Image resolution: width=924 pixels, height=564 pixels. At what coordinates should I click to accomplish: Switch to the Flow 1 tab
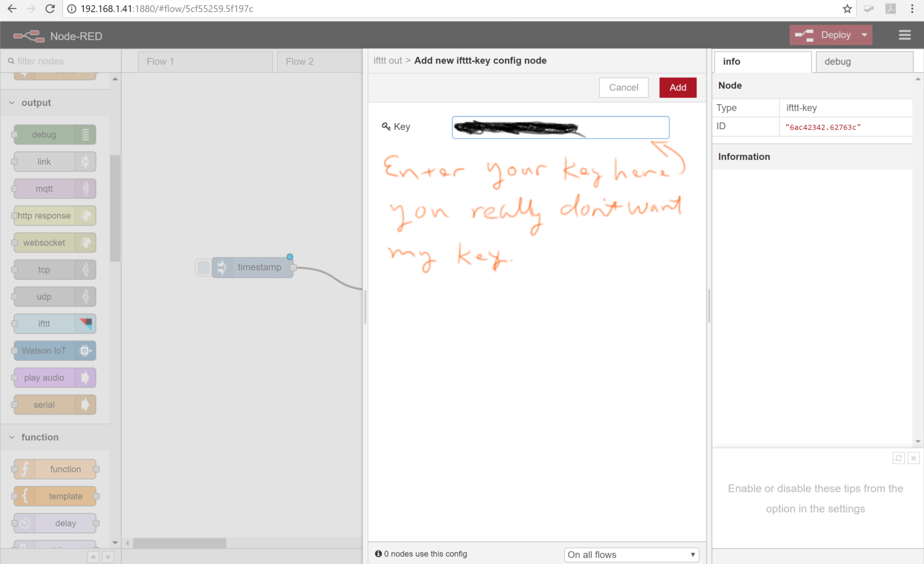coord(205,62)
